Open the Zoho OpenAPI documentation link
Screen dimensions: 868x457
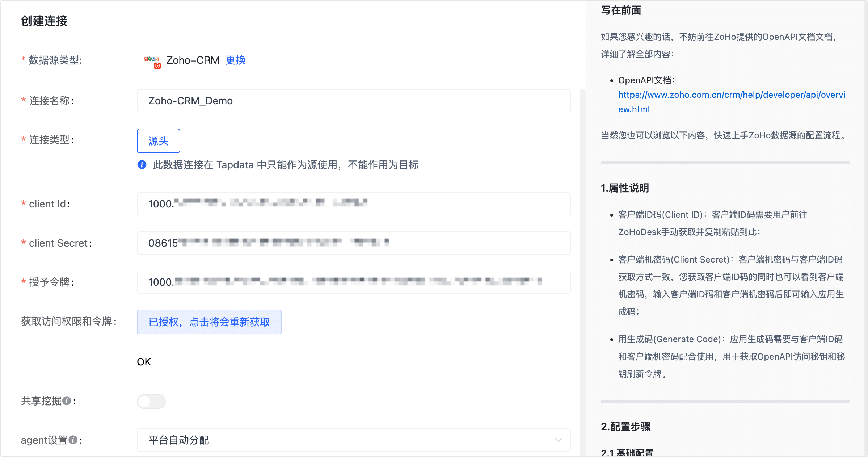coord(732,102)
